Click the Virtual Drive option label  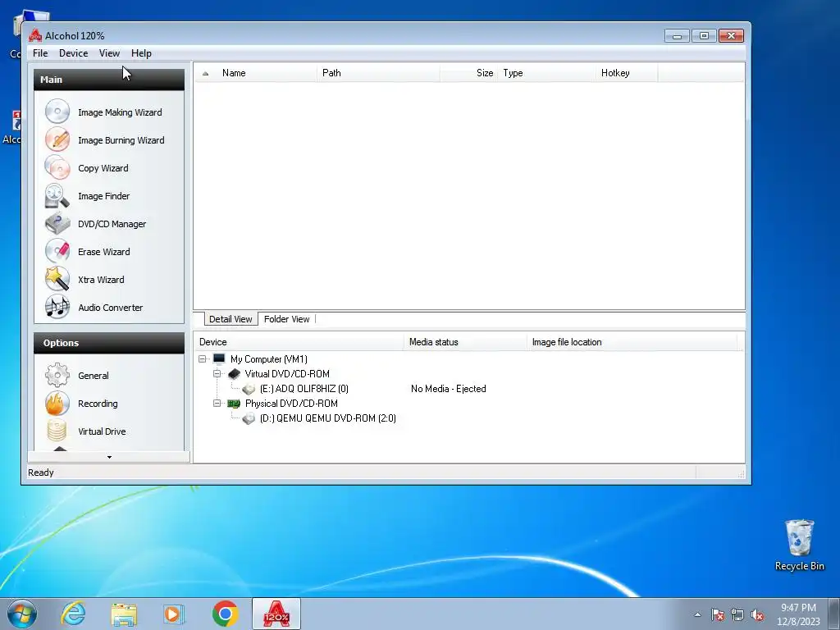102,431
